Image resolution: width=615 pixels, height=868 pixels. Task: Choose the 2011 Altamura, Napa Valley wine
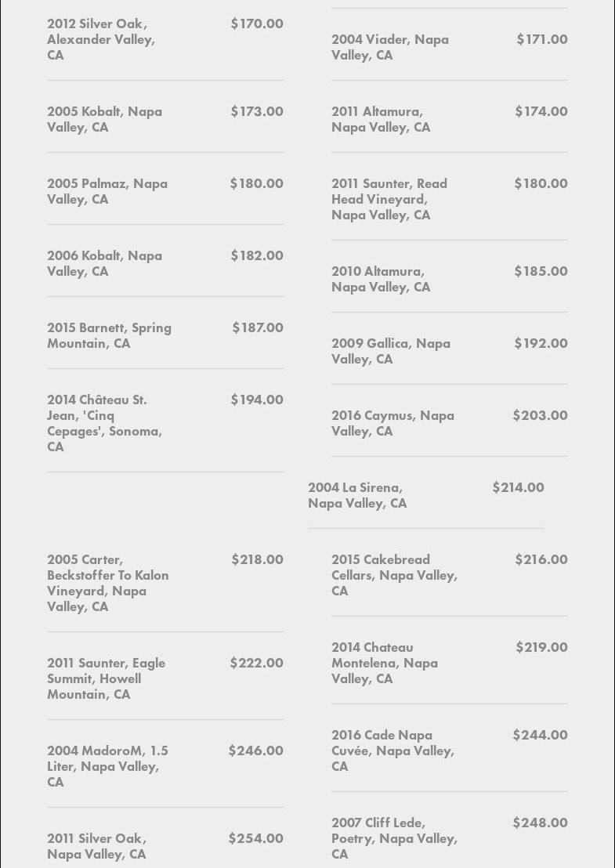pos(381,119)
